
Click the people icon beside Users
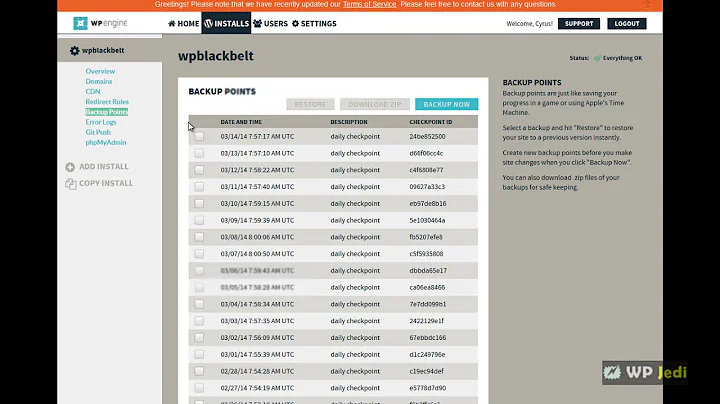coord(258,23)
